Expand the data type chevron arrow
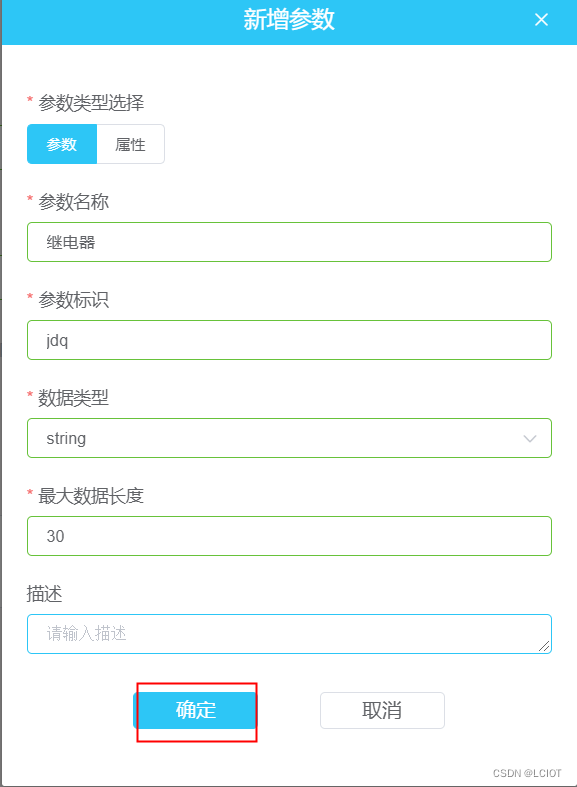This screenshot has width=577, height=787. point(530,439)
